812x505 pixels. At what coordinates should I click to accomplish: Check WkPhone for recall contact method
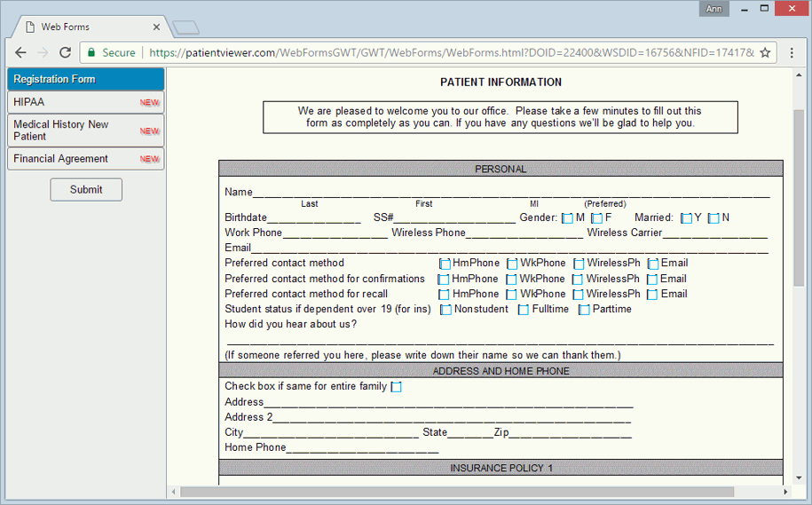511,295
